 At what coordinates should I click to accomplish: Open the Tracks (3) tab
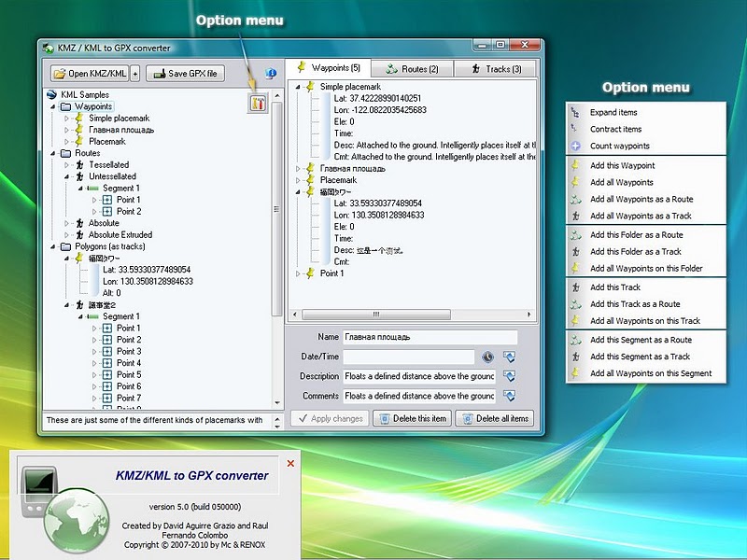[x=496, y=69]
